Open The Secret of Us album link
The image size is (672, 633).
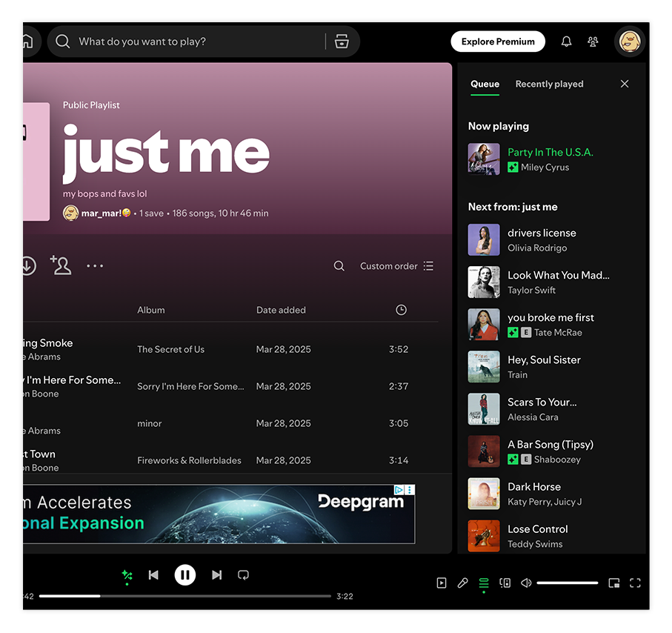point(170,350)
